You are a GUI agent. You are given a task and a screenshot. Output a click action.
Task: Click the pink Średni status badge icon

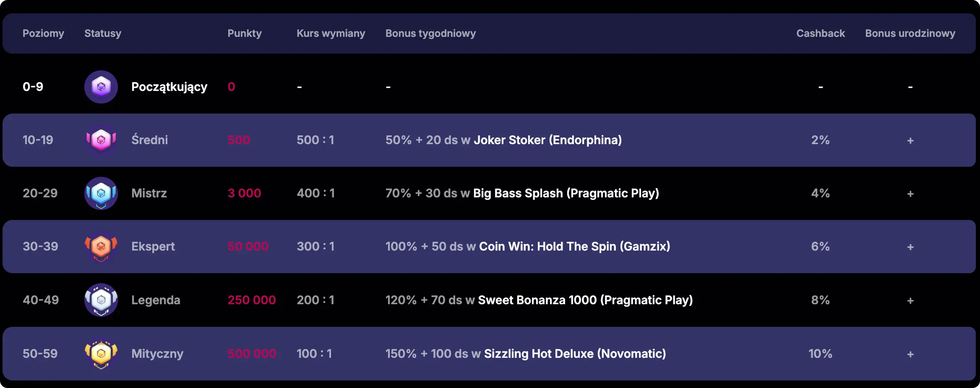coord(101,140)
